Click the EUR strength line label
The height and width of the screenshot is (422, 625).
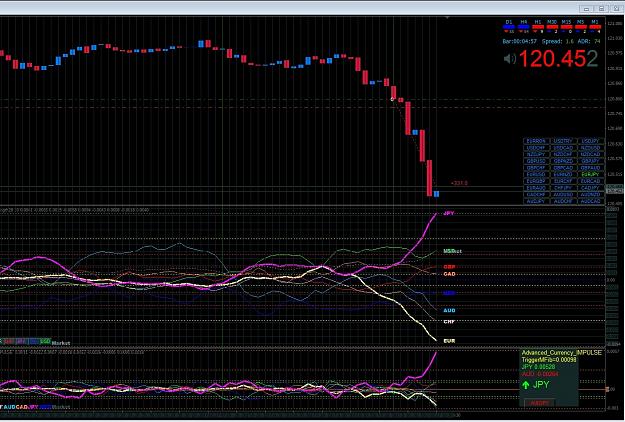tap(449, 341)
